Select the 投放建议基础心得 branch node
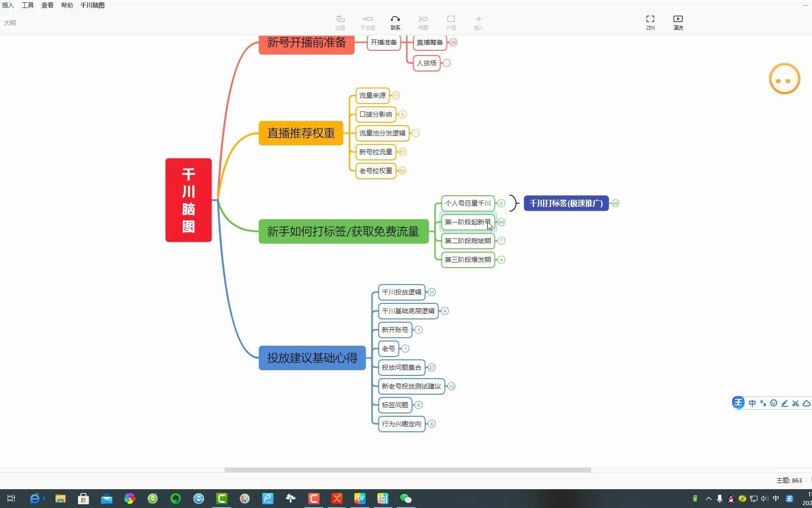 point(312,358)
